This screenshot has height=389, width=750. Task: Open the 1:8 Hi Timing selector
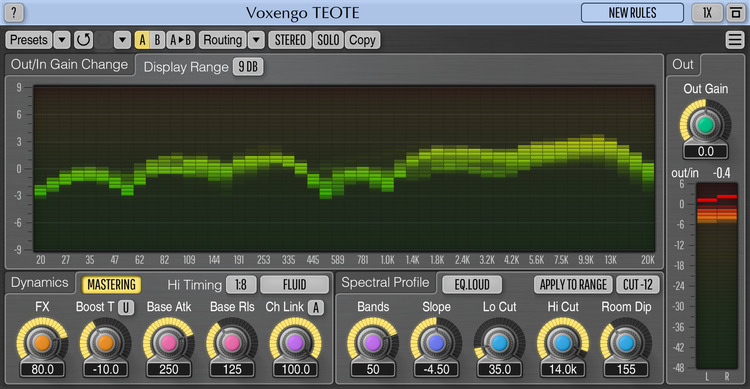click(x=241, y=285)
